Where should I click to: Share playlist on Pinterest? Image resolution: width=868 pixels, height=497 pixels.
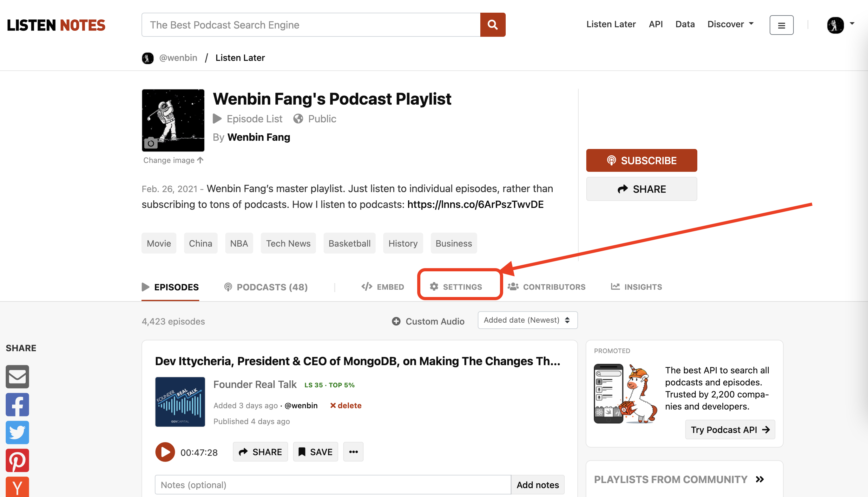(17, 461)
